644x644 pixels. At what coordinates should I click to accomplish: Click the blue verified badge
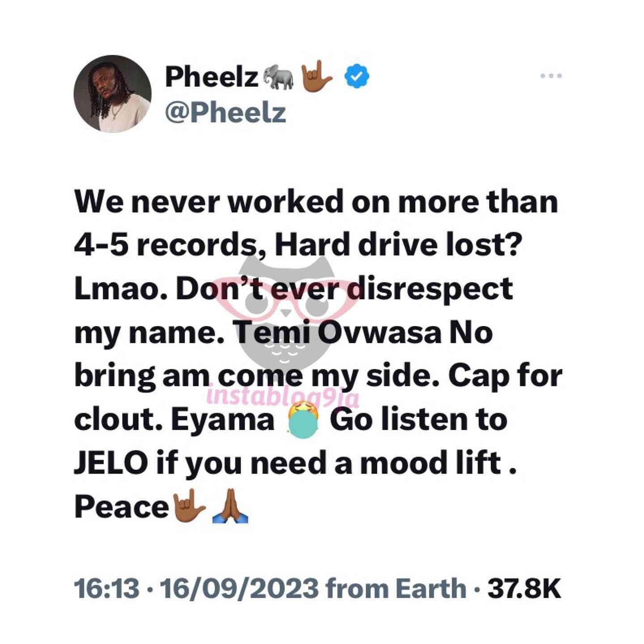[356, 76]
